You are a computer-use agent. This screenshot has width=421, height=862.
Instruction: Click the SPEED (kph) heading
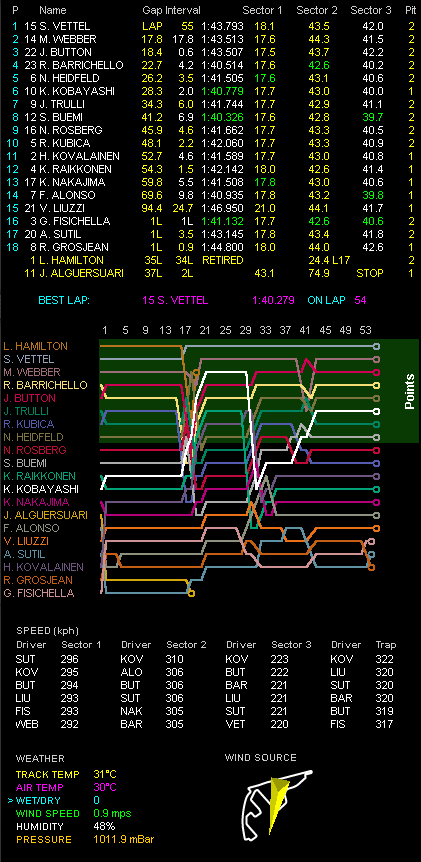pyautogui.click(x=48, y=631)
